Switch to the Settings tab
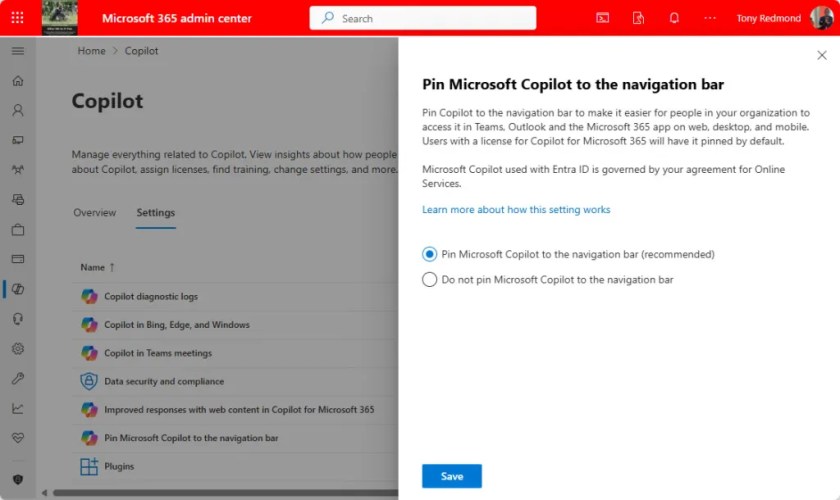This screenshot has width=840, height=500. [155, 213]
